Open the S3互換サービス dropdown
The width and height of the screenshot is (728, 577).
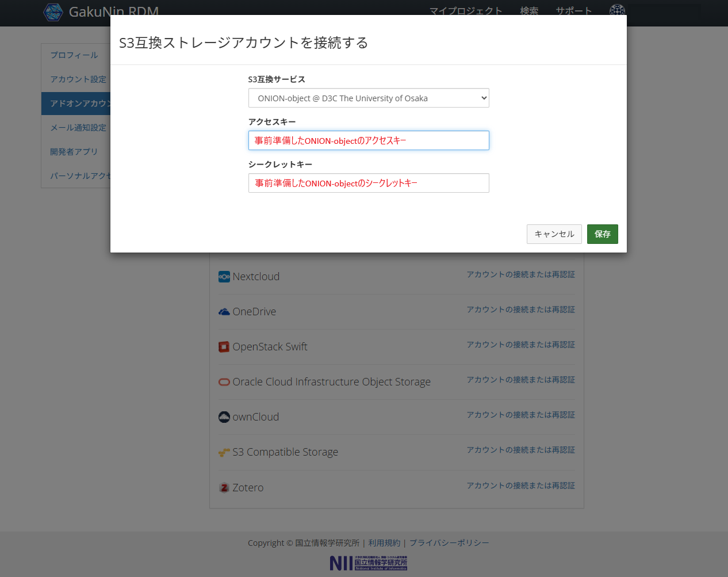tap(369, 98)
